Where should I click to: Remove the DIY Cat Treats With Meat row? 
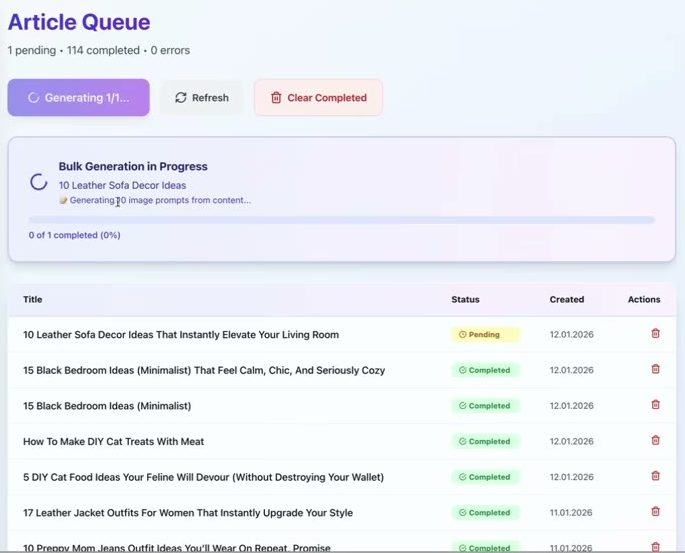point(655,440)
